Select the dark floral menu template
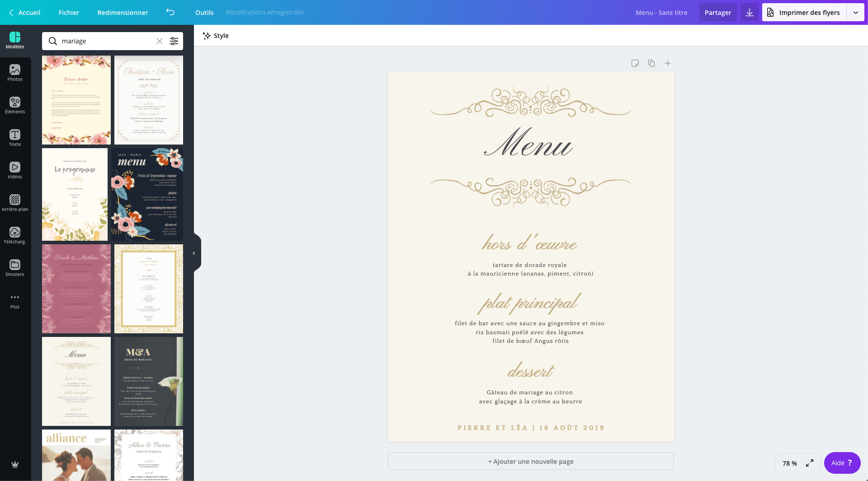The width and height of the screenshot is (868, 481). [147, 194]
